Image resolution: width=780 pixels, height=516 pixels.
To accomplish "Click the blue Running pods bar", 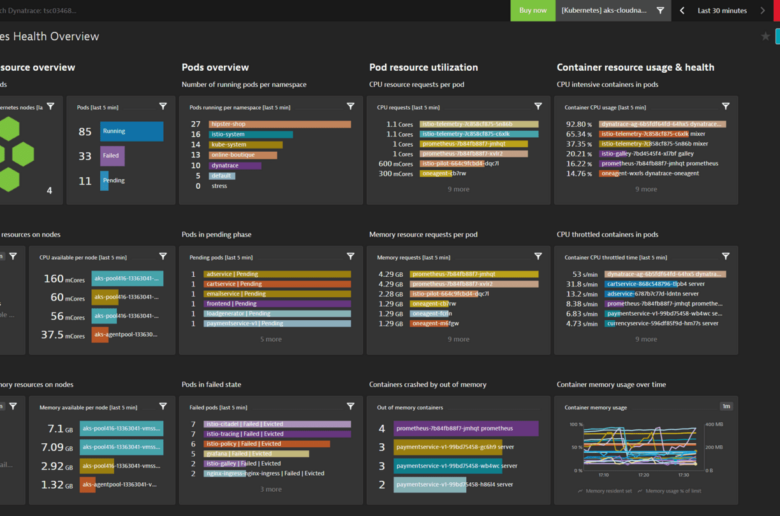I will click(131, 131).
